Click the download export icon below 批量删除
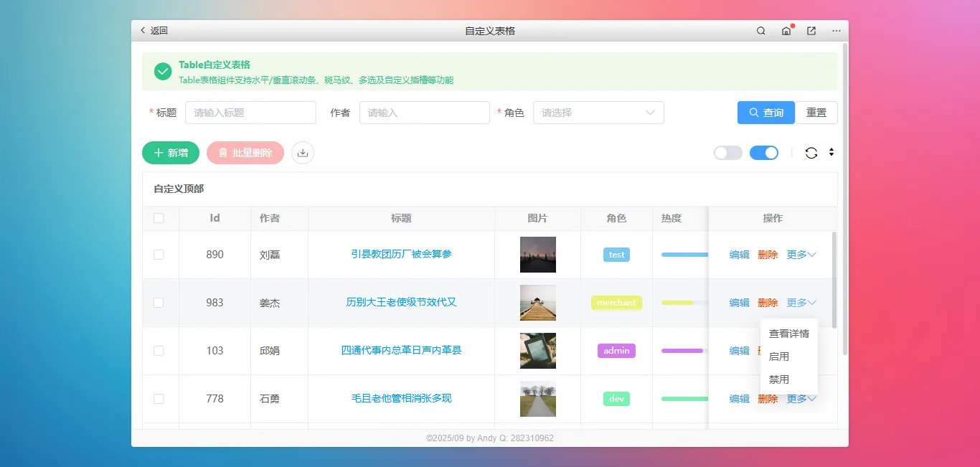Screen dimensions: 980x467 (302, 153)
